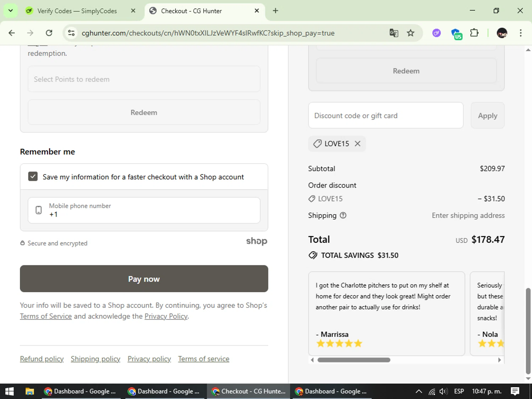Open the tab search dropdown arrow
Image resolution: width=532 pixels, height=399 pixels.
(x=11, y=11)
